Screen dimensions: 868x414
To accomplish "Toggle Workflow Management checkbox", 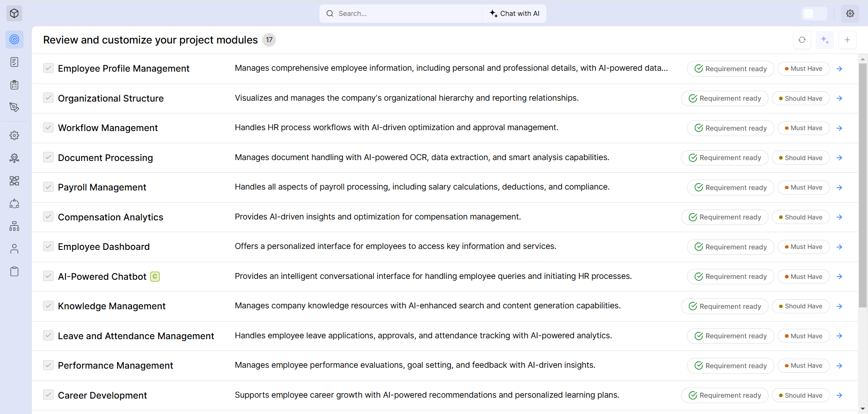I will coord(48,127).
